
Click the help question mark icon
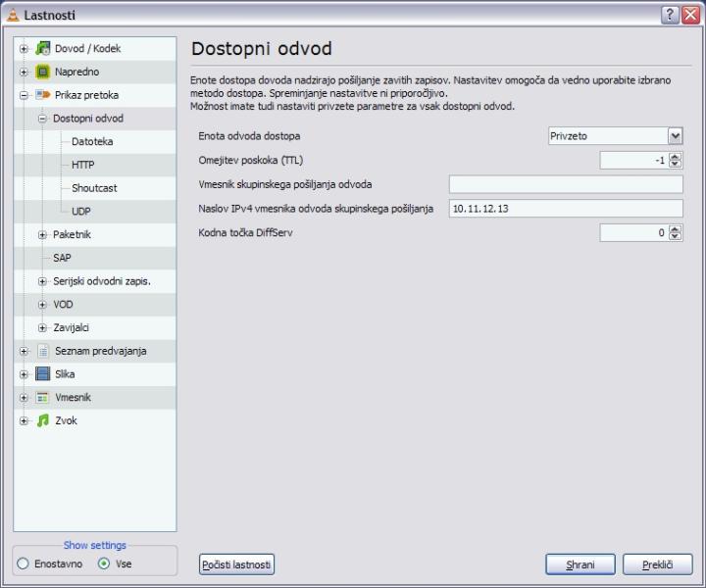tap(670, 15)
